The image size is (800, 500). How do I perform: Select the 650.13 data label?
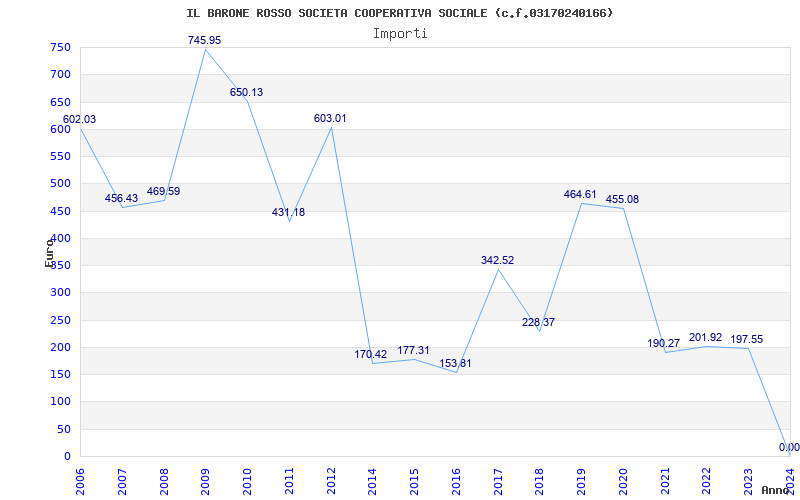pos(246,92)
